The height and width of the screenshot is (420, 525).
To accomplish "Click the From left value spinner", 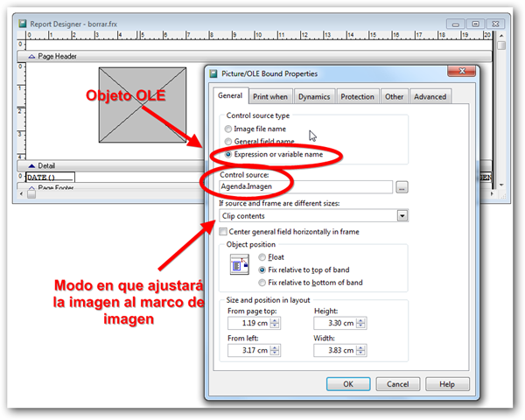I will click(254, 350).
